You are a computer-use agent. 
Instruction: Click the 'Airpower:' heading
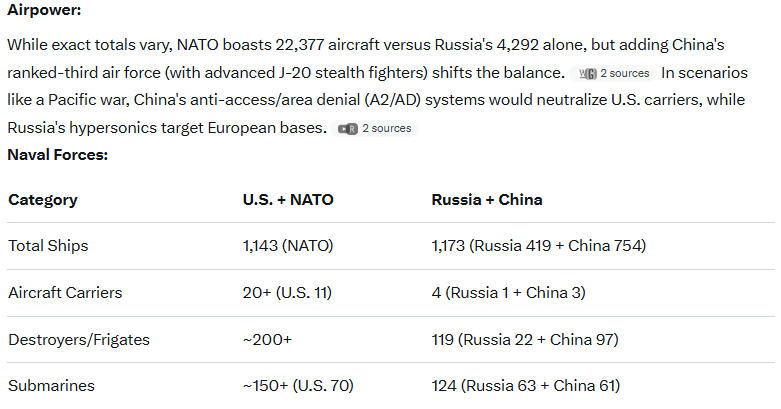click(44, 10)
